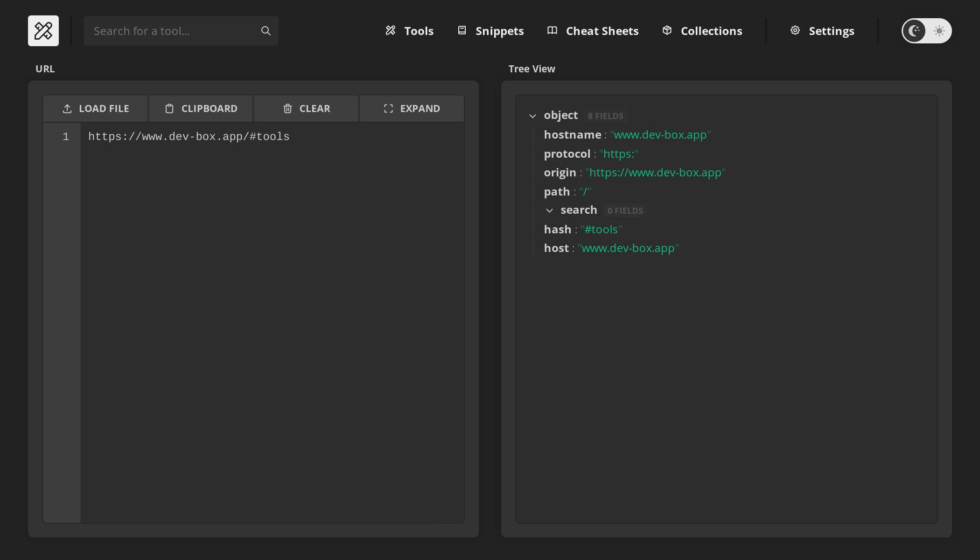
Task: Click the Settings gear icon
Action: tap(795, 30)
